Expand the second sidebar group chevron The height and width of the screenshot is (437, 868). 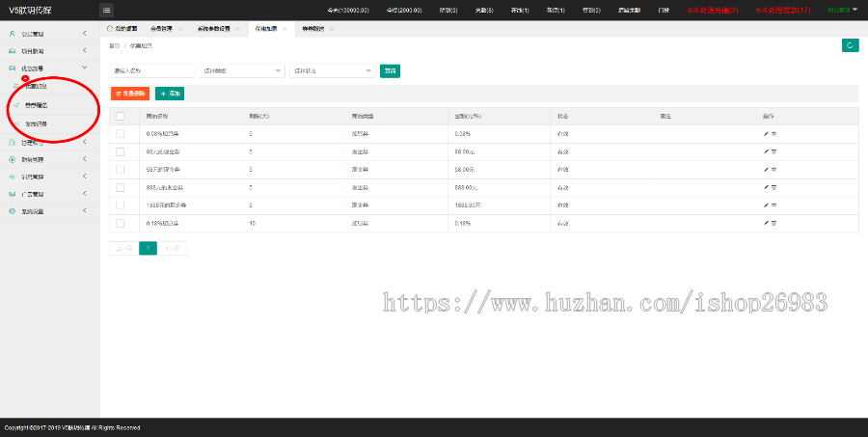[x=85, y=51]
